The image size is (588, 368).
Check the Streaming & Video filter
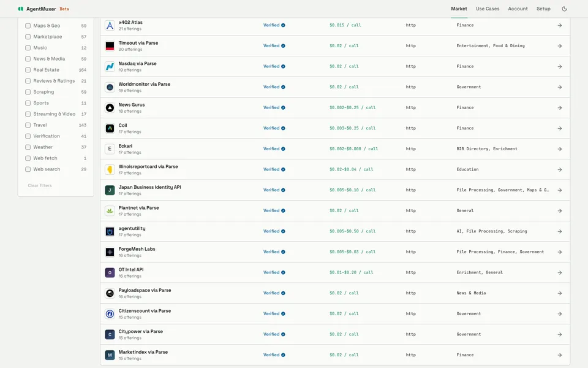pyautogui.click(x=28, y=114)
